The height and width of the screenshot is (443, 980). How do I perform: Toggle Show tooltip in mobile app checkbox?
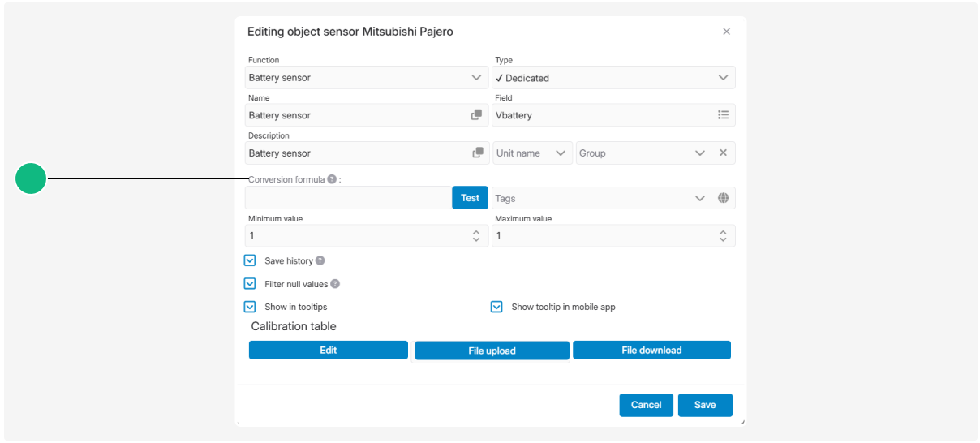(x=496, y=307)
